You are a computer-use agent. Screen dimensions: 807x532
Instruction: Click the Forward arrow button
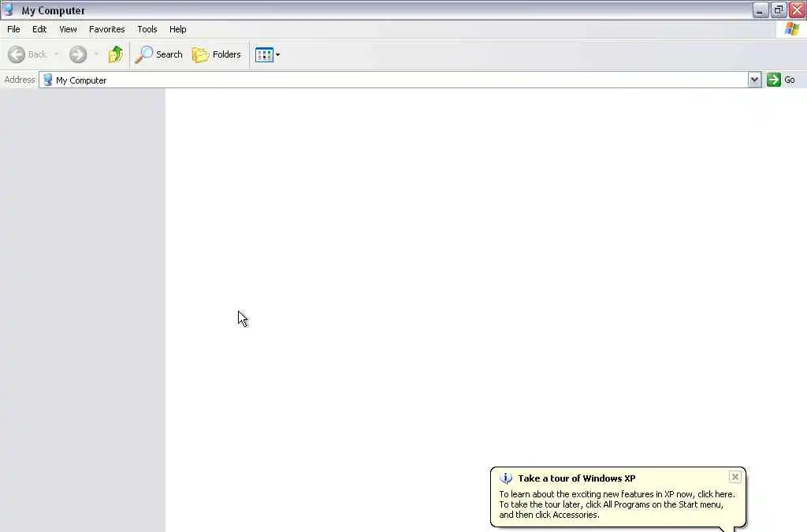[x=78, y=54]
